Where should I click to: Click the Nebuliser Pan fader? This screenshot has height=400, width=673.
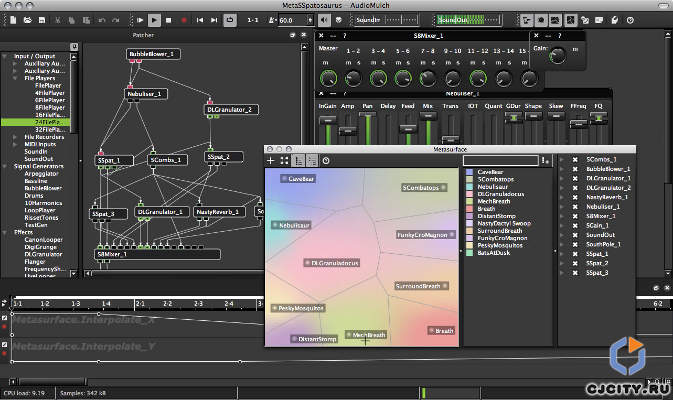(x=367, y=115)
